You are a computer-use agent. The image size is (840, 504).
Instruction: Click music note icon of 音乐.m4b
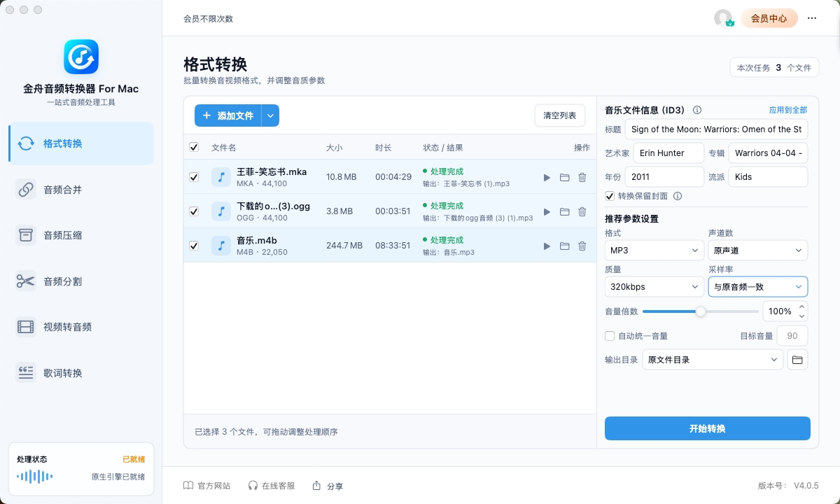click(x=221, y=246)
